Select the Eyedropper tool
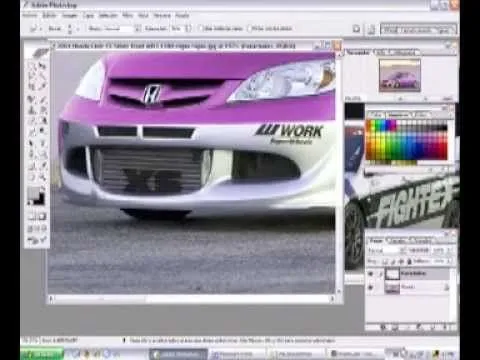The image size is (480, 360). pyautogui.click(x=42, y=165)
